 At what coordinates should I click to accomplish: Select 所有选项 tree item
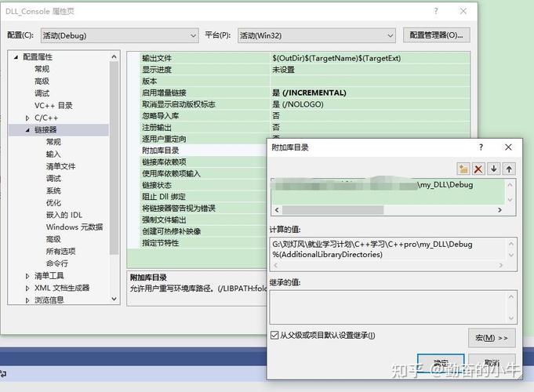pos(60,252)
